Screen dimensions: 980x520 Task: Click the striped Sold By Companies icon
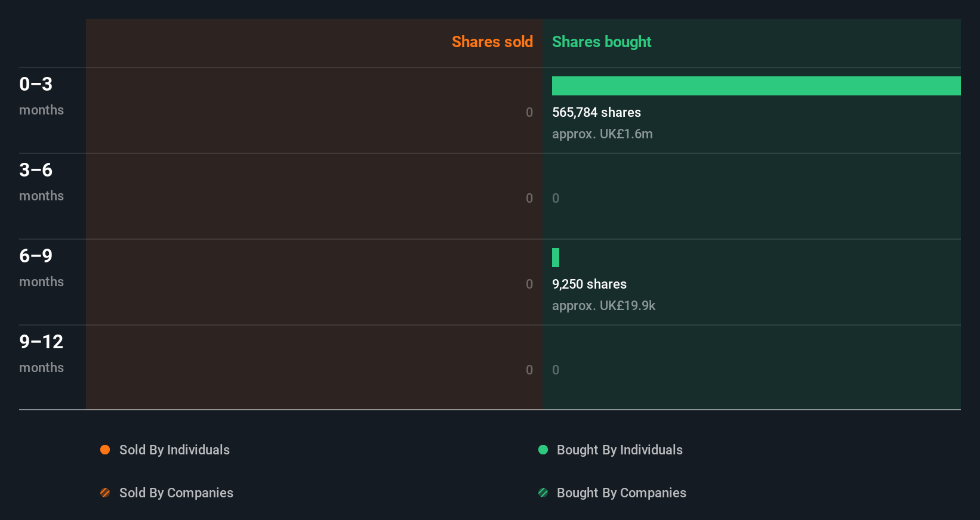105,493
